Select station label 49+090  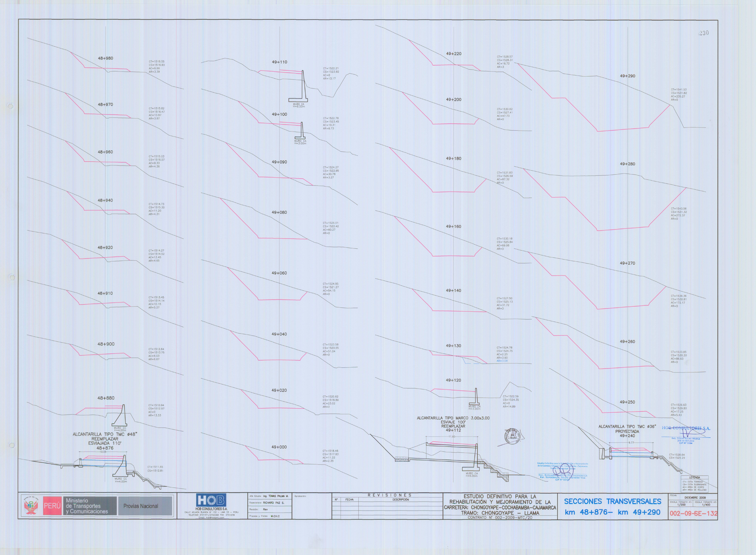pos(279,162)
